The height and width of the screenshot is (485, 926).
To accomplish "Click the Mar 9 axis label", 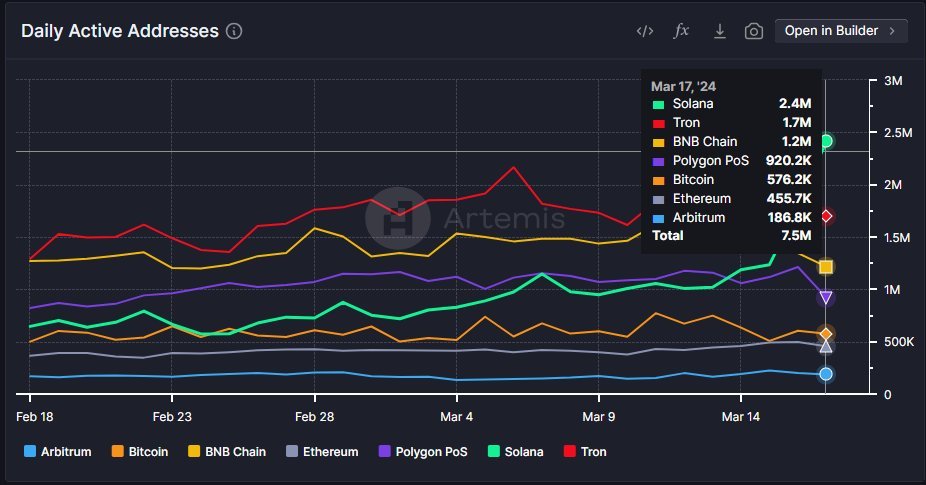I will click(x=599, y=416).
